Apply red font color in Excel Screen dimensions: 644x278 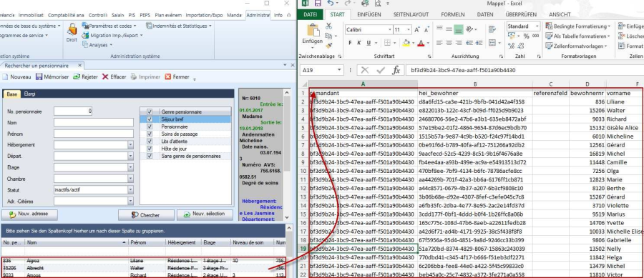click(x=420, y=43)
